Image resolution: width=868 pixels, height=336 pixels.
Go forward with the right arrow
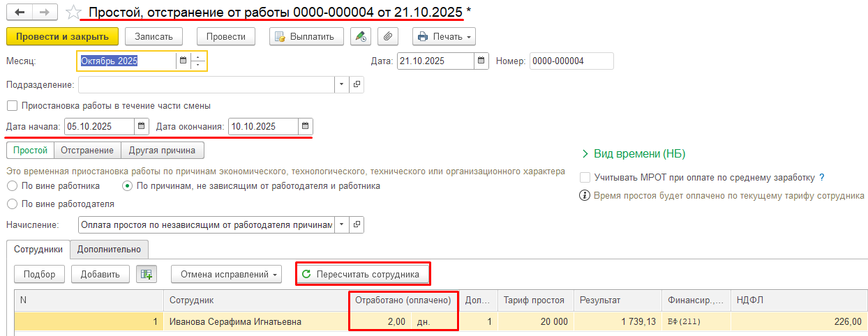click(45, 13)
